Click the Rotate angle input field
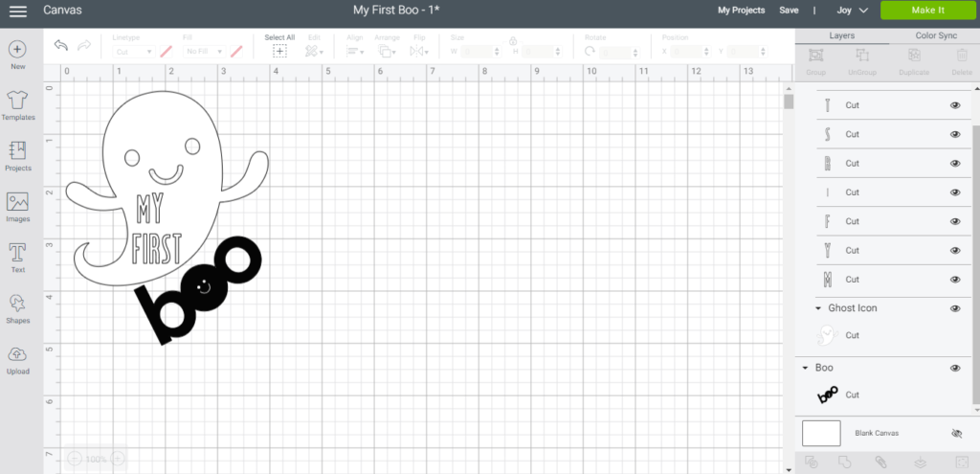The image size is (980, 474). tap(620, 52)
